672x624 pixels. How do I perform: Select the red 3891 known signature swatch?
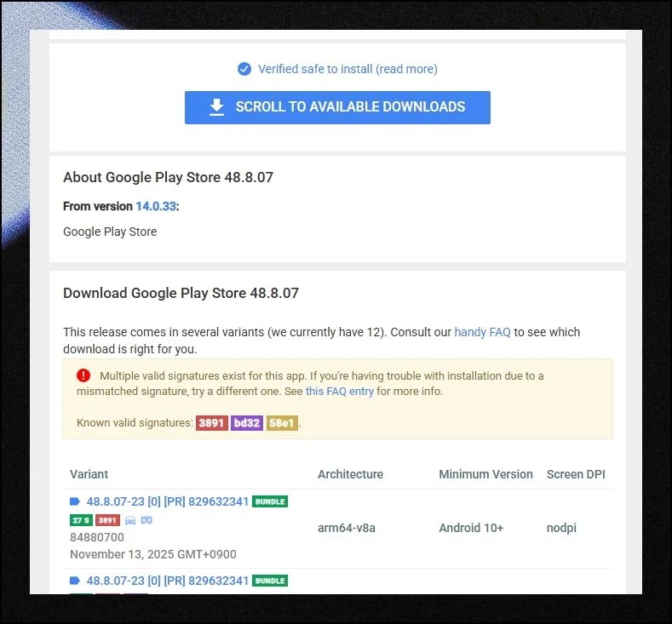212,423
